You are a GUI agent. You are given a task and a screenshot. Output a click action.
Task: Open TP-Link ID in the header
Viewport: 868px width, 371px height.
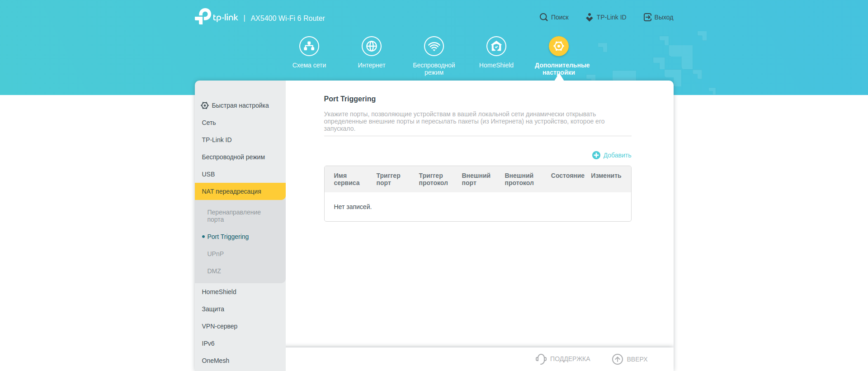[x=606, y=17]
